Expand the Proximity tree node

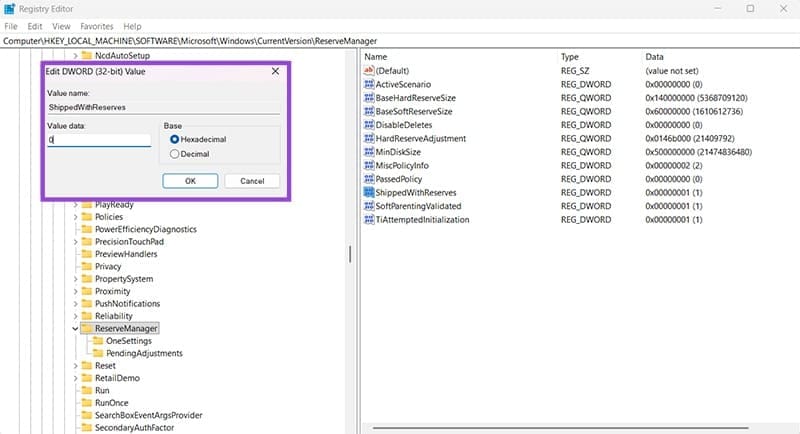pyautogui.click(x=76, y=291)
